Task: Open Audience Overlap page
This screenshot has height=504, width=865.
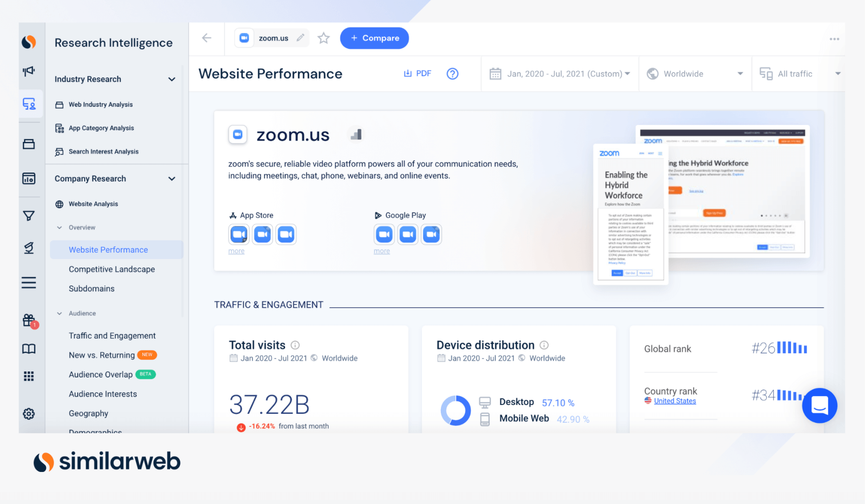Action: click(100, 375)
